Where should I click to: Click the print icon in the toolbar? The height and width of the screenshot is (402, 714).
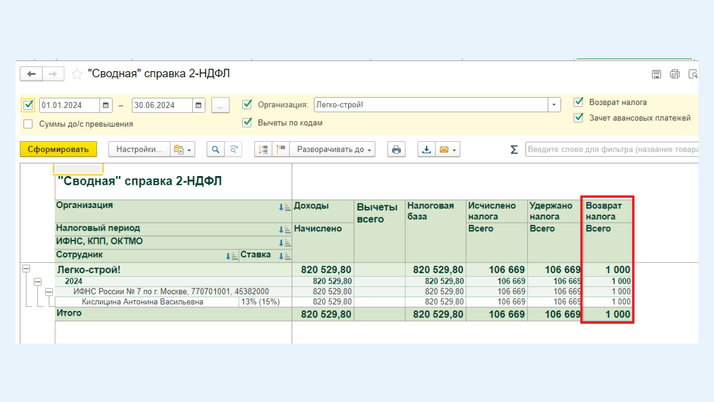(396, 149)
